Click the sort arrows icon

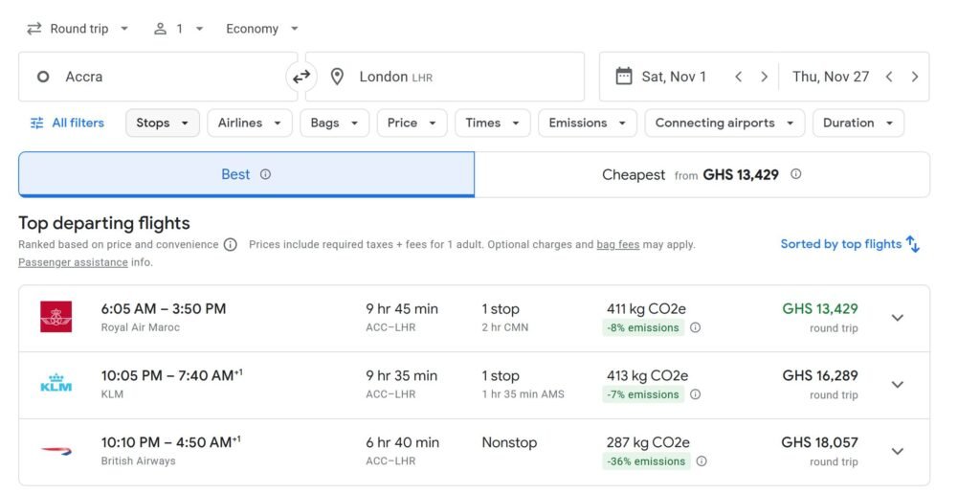913,244
